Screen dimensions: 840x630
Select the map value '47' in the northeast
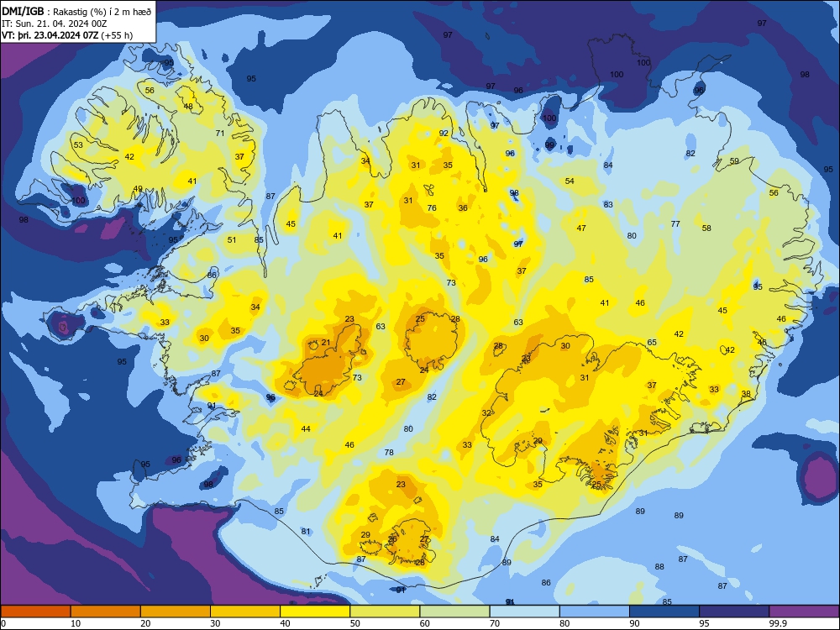581,228
